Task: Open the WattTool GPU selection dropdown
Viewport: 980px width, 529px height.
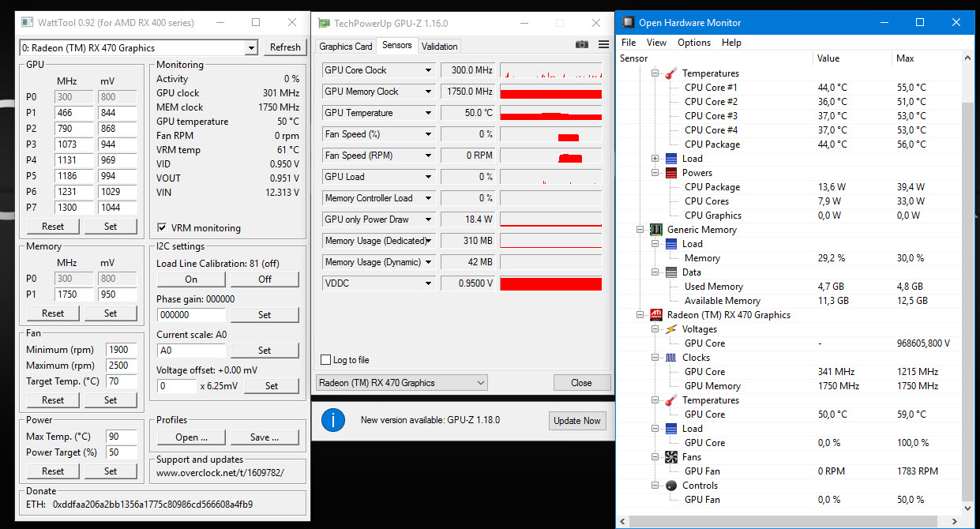Action: click(251, 48)
